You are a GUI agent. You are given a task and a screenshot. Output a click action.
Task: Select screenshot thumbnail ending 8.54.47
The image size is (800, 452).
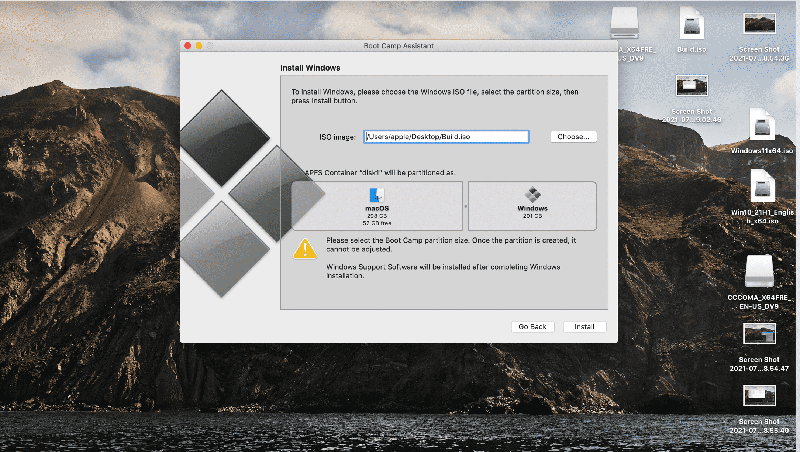(x=759, y=335)
